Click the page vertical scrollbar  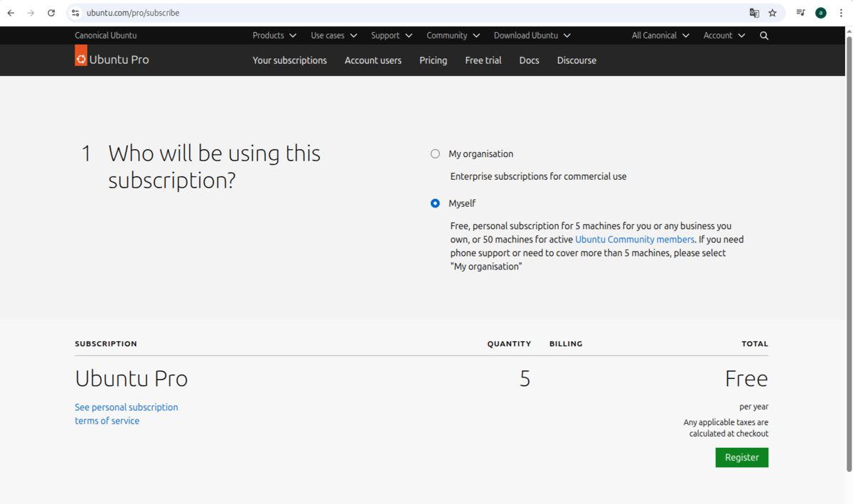(849, 252)
